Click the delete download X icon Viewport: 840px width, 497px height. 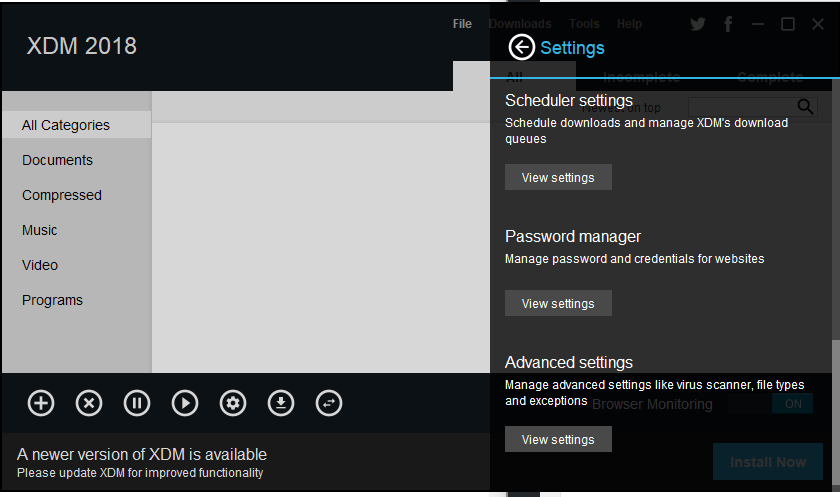pyautogui.click(x=89, y=403)
